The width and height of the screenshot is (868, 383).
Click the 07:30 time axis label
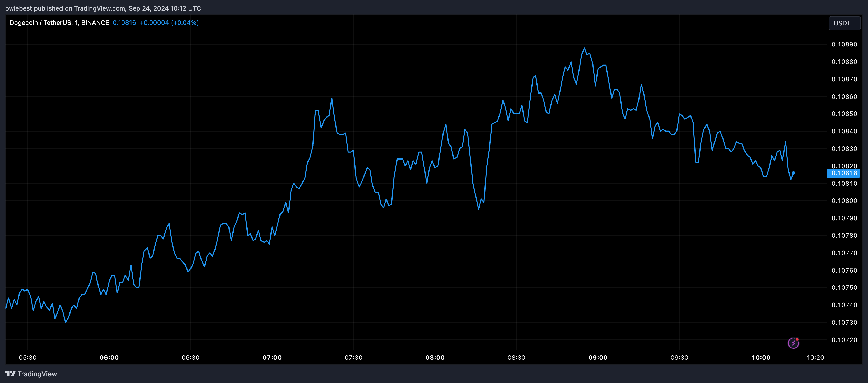[353, 358]
